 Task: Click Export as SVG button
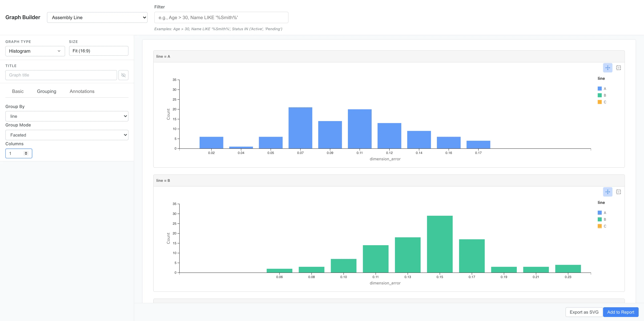[x=584, y=312]
